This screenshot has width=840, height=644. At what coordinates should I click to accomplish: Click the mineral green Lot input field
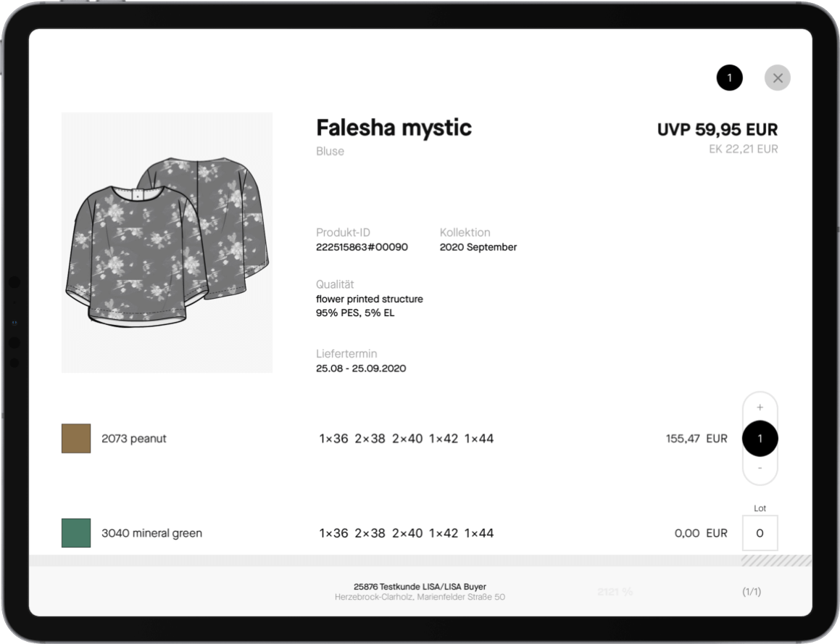click(x=760, y=533)
